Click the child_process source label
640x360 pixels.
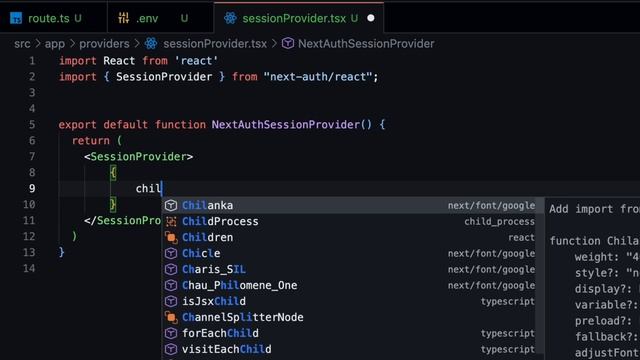point(500,221)
